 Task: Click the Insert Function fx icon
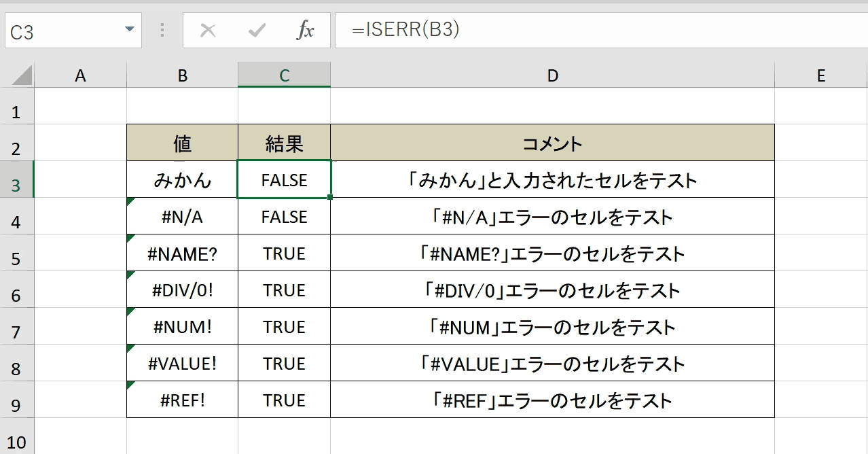click(306, 30)
